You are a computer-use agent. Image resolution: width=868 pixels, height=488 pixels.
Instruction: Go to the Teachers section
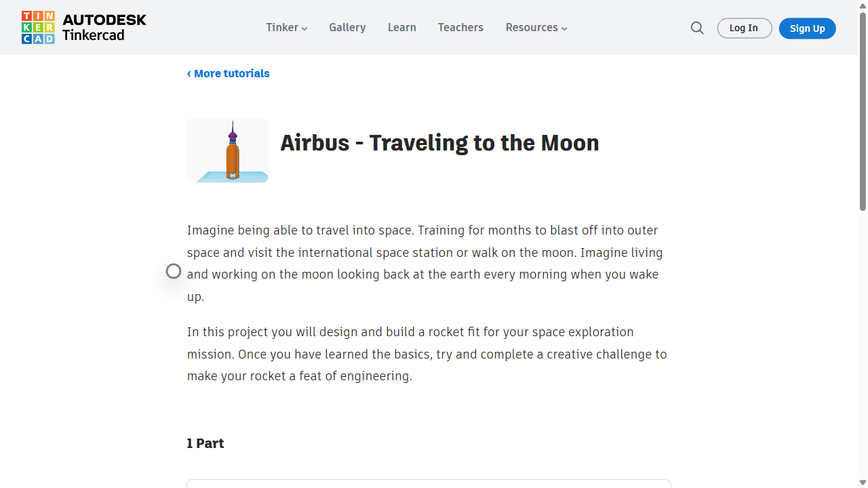tap(460, 27)
